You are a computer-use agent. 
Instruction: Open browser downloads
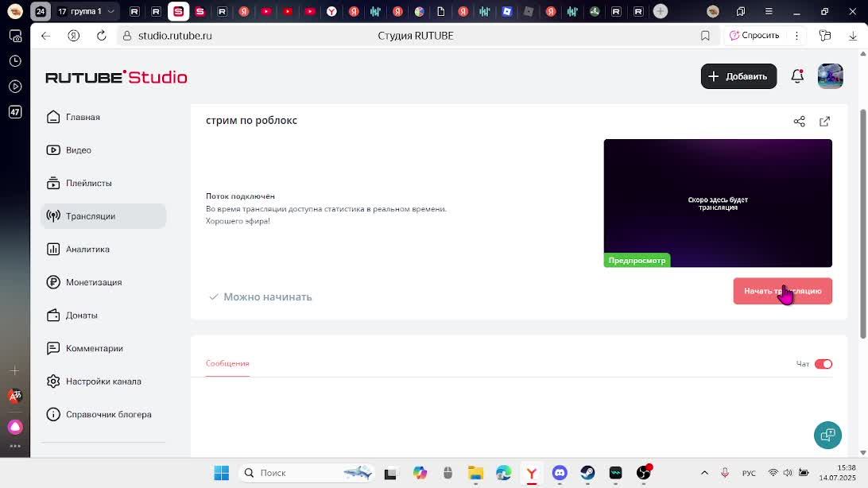[852, 36]
